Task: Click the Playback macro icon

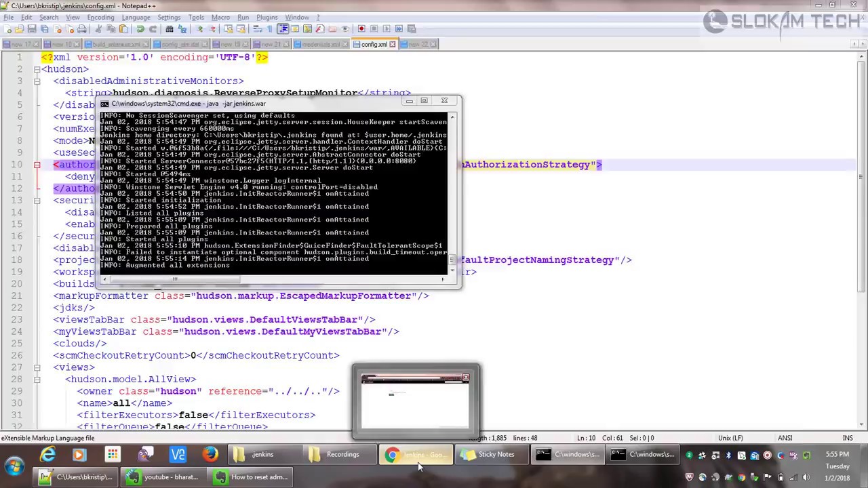Action: (387, 29)
